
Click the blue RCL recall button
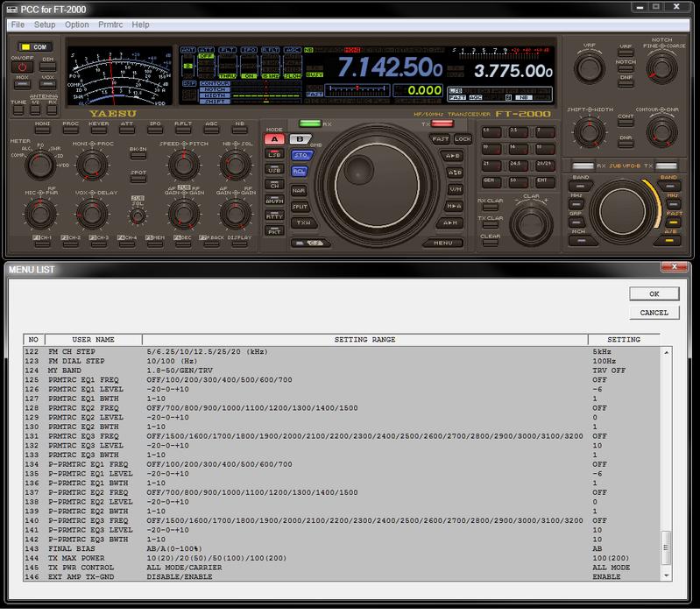point(300,172)
